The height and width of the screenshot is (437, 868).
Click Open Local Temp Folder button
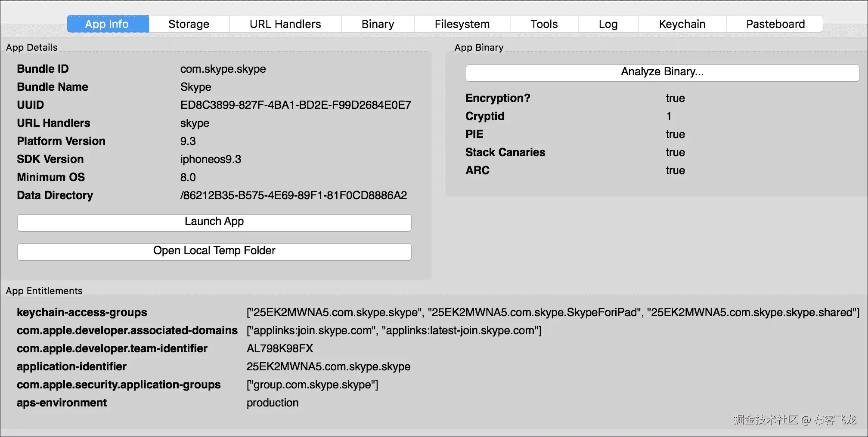[x=214, y=251]
